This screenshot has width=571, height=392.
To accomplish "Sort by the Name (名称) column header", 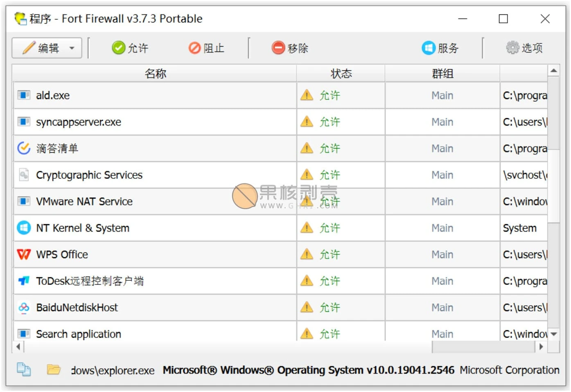I will pyautogui.click(x=155, y=74).
